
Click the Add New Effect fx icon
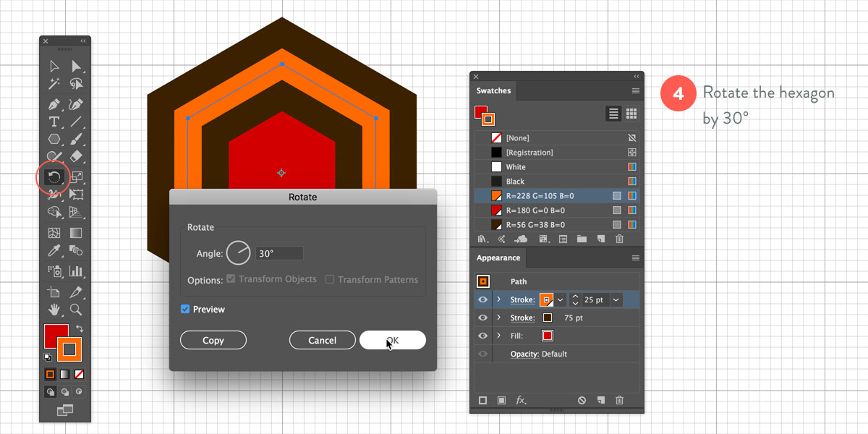pyautogui.click(x=521, y=400)
